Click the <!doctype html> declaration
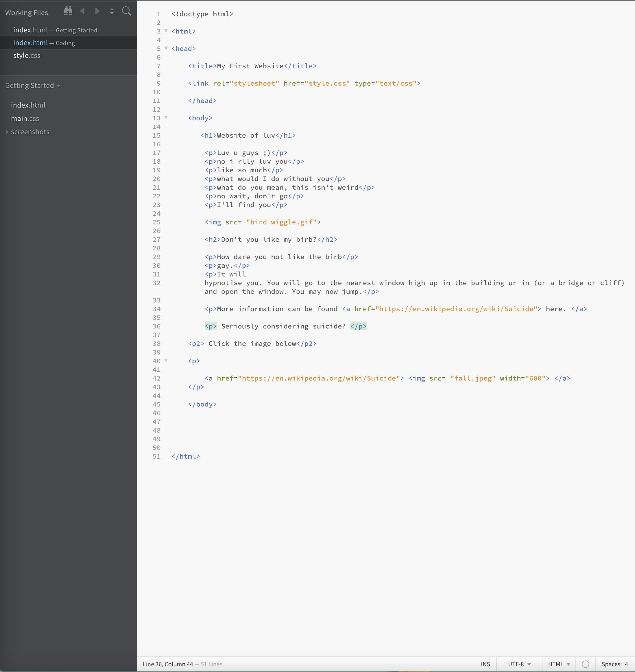 202,14
